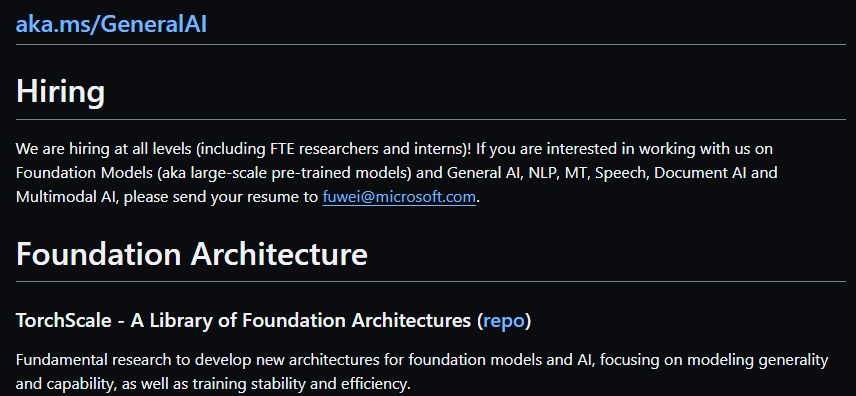Click the text 'please send your resume to'

pos(221,197)
